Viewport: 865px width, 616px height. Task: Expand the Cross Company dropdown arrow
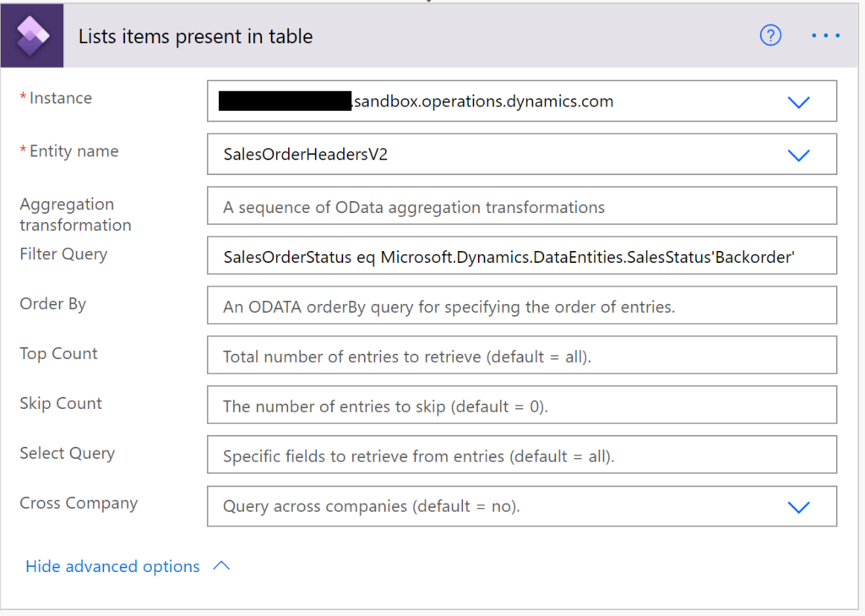click(798, 507)
